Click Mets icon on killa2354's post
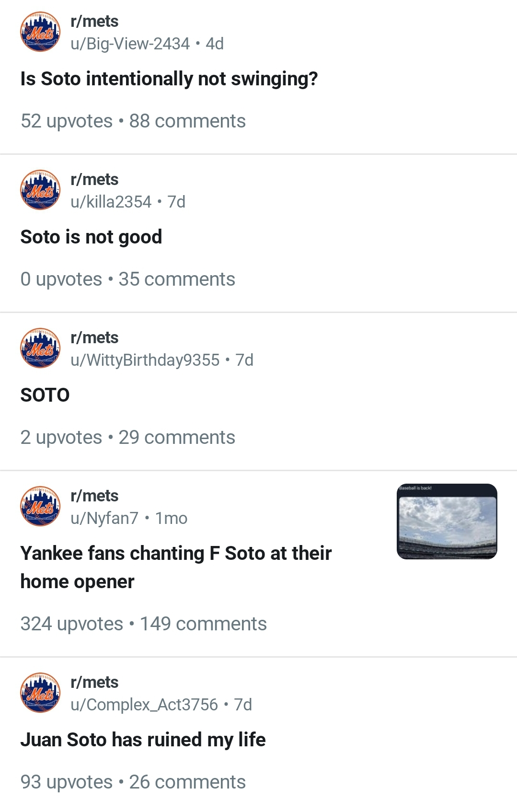This screenshot has width=517, height=812. [40, 190]
